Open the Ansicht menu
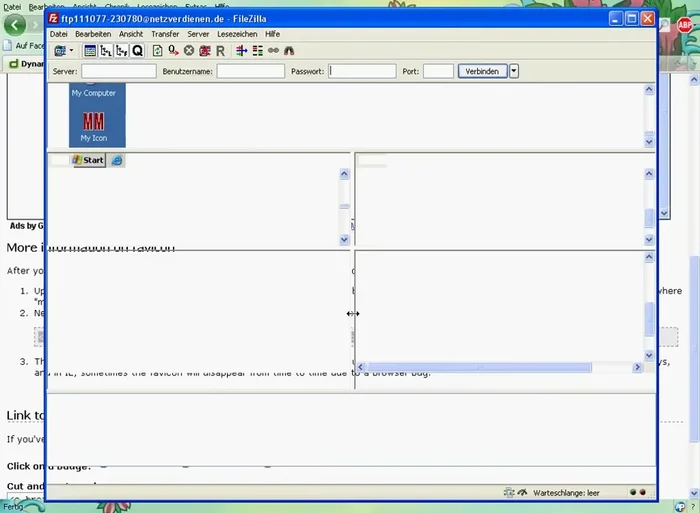 (131, 34)
